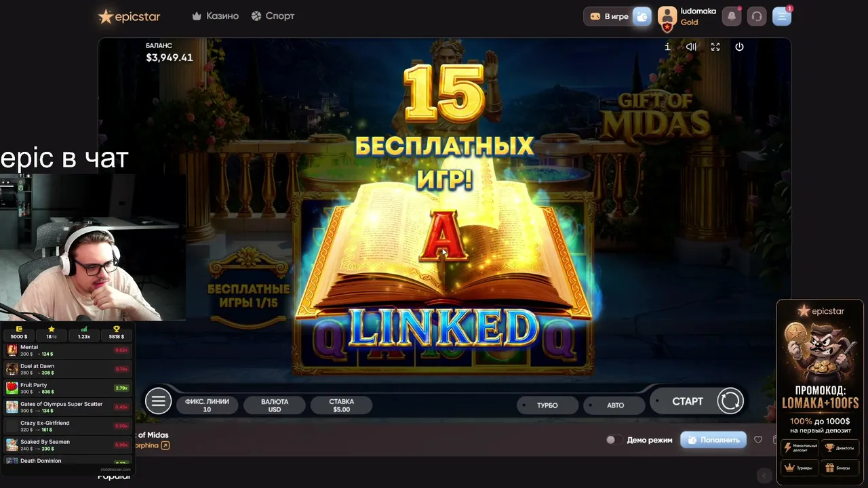This screenshot has width=868, height=488.
Task: Select Gates of Olympus Super Scatter row
Action: pyautogui.click(x=68, y=407)
